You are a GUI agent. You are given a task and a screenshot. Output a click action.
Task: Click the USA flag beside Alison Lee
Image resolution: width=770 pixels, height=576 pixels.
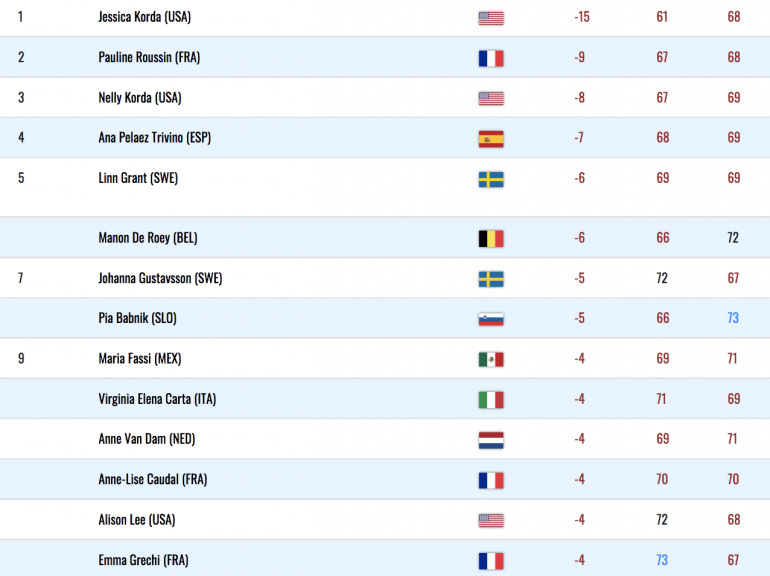tap(491, 521)
